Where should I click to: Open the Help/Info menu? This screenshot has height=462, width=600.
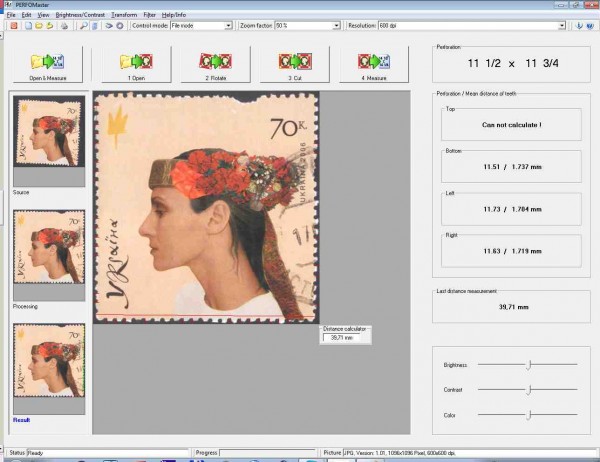click(x=174, y=15)
